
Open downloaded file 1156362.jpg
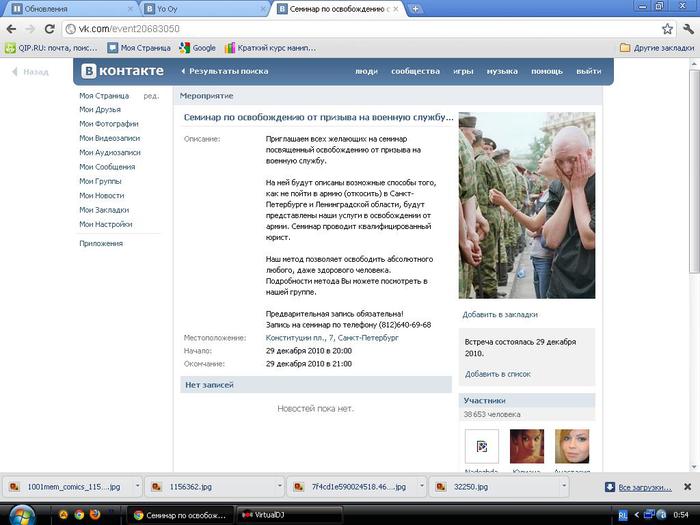(210, 487)
